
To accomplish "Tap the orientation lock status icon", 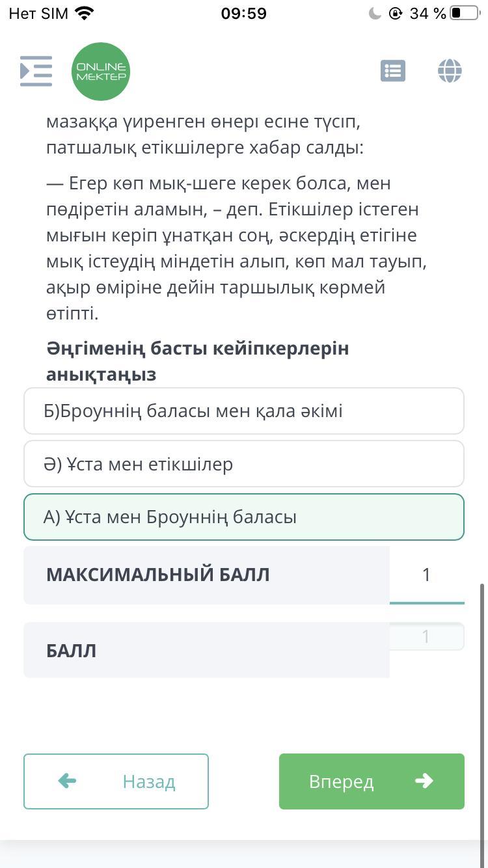I will tap(395, 13).
